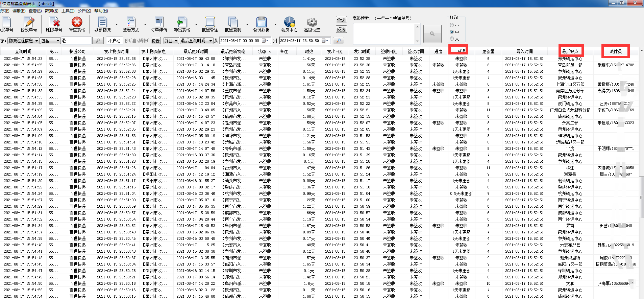Click the table scrollbar up arrow

coord(641,50)
